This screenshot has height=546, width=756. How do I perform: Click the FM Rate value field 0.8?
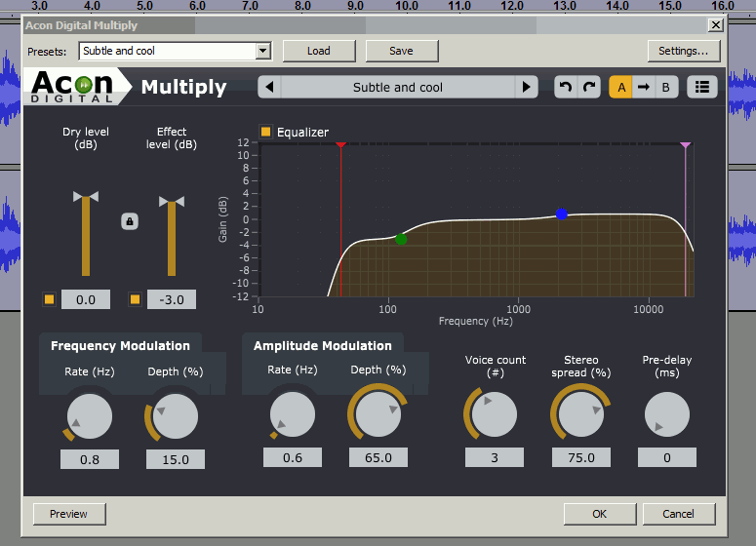pos(90,459)
